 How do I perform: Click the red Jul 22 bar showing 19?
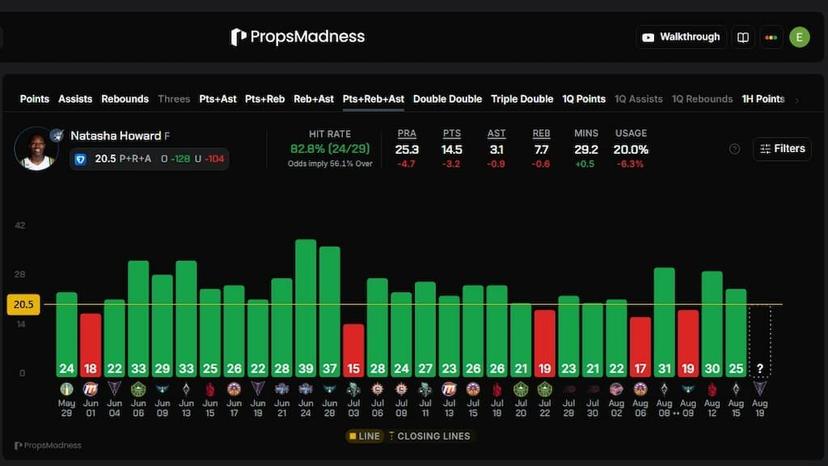pyautogui.click(x=544, y=343)
